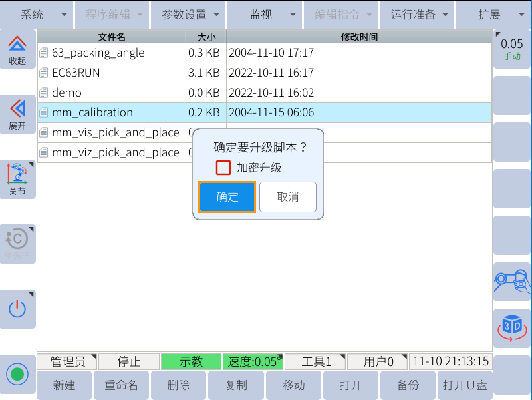This screenshot has width=532, height=400.
Task: Click file icon beside demo
Action: click(x=43, y=93)
